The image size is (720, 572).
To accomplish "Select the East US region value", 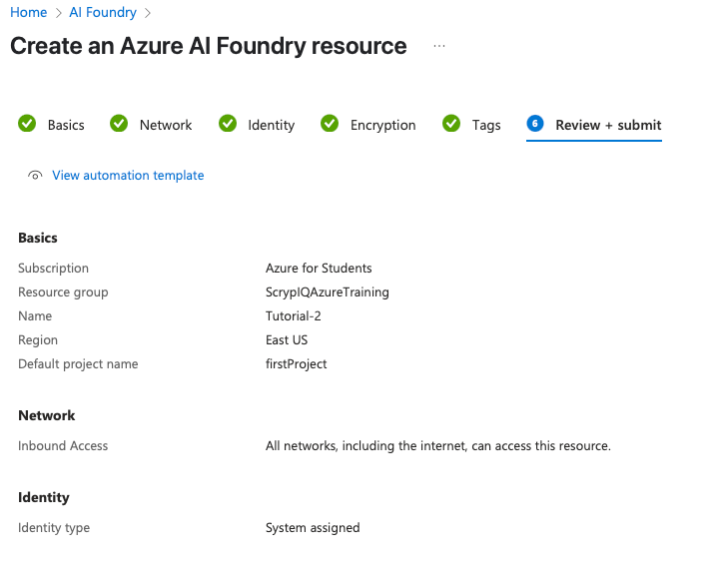I will click(x=287, y=340).
